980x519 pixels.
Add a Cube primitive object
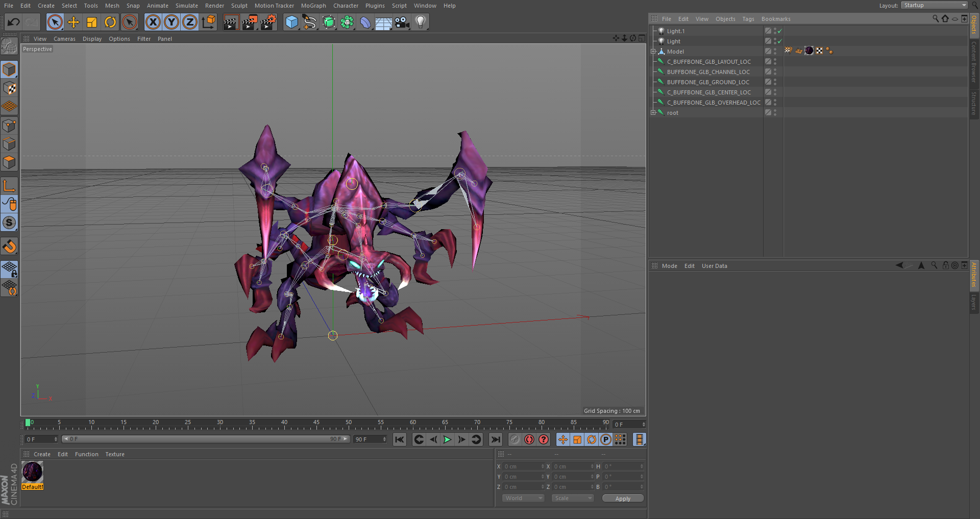pyautogui.click(x=291, y=22)
